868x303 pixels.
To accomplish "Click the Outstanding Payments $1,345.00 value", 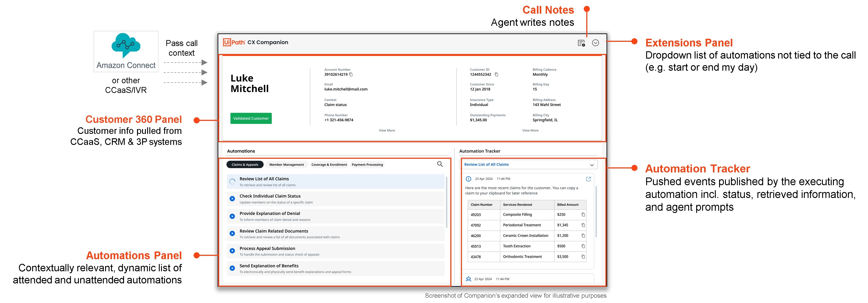I will pyautogui.click(x=478, y=120).
